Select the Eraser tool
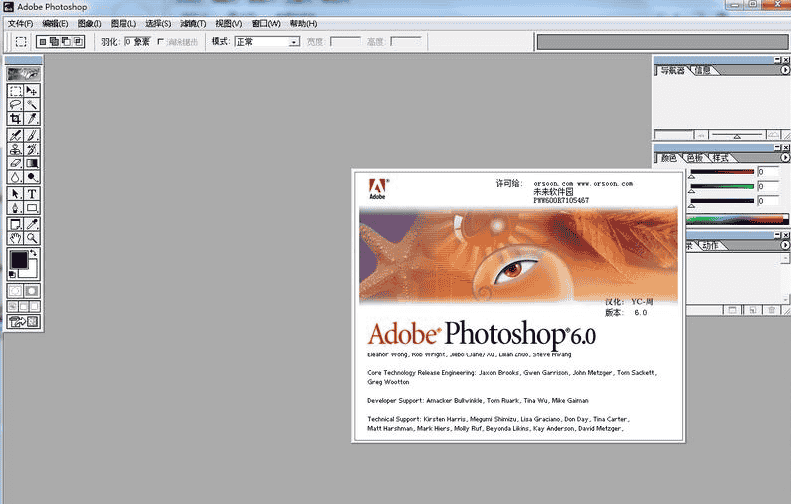 coord(15,163)
